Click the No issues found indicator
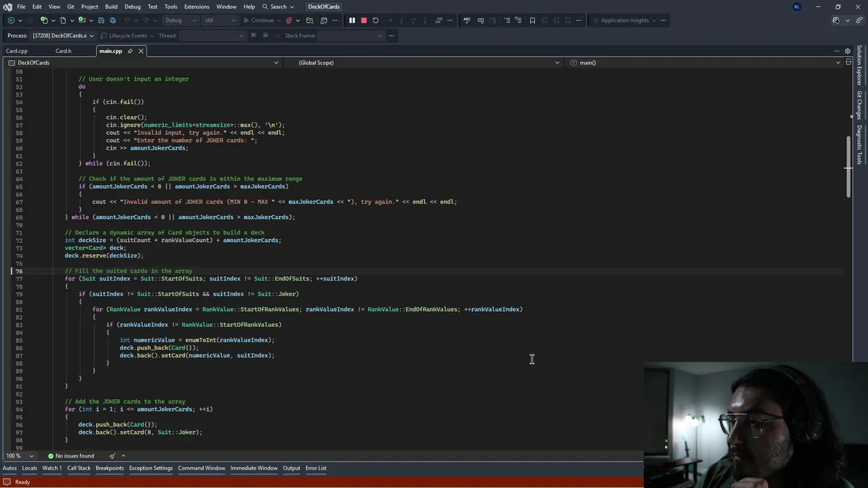The width and height of the screenshot is (868, 488). (71, 455)
